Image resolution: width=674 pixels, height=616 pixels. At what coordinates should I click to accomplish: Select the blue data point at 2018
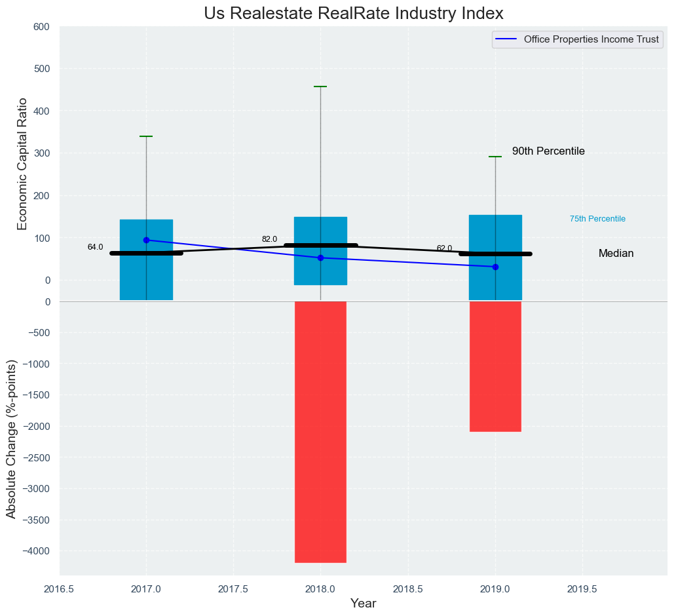coord(320,258)
